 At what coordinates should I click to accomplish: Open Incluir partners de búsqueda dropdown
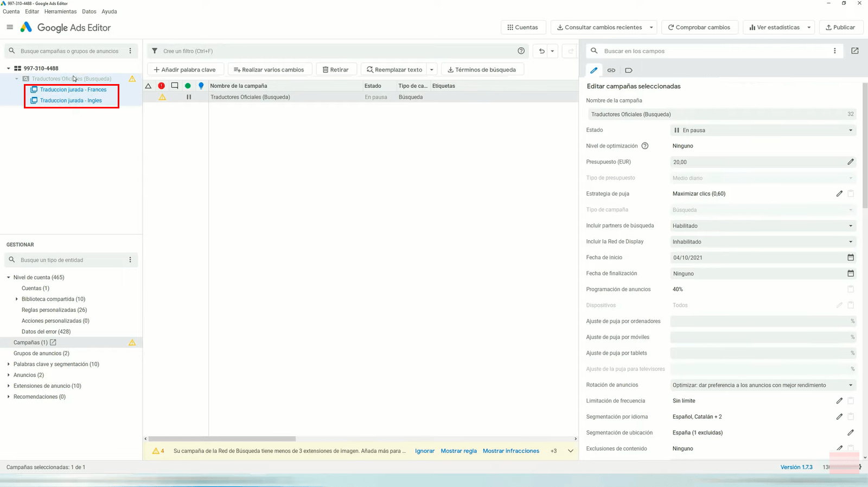tap(763, 226)
